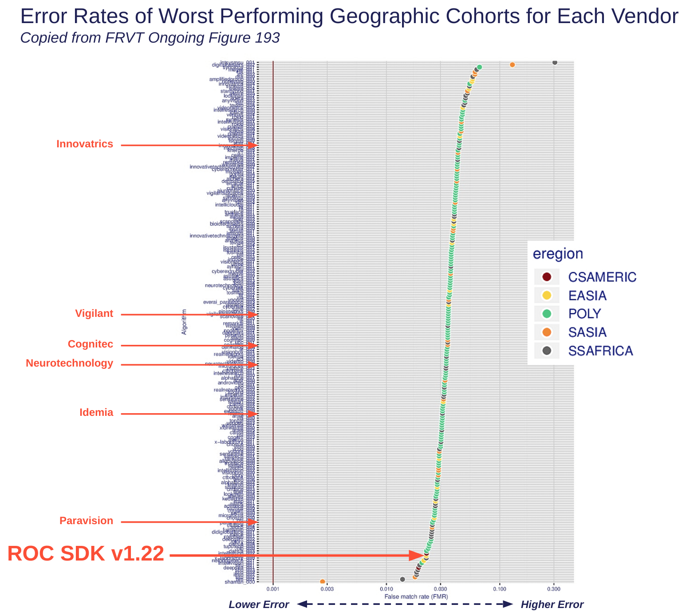Click the orange outlier point near 0.100 at top
686x616 pixels.
[512, 65]
